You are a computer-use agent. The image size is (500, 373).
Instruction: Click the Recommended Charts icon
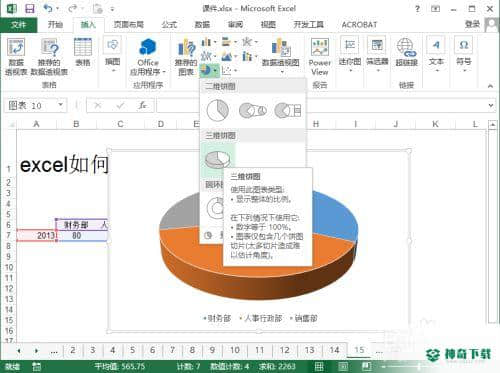(186, 56)
